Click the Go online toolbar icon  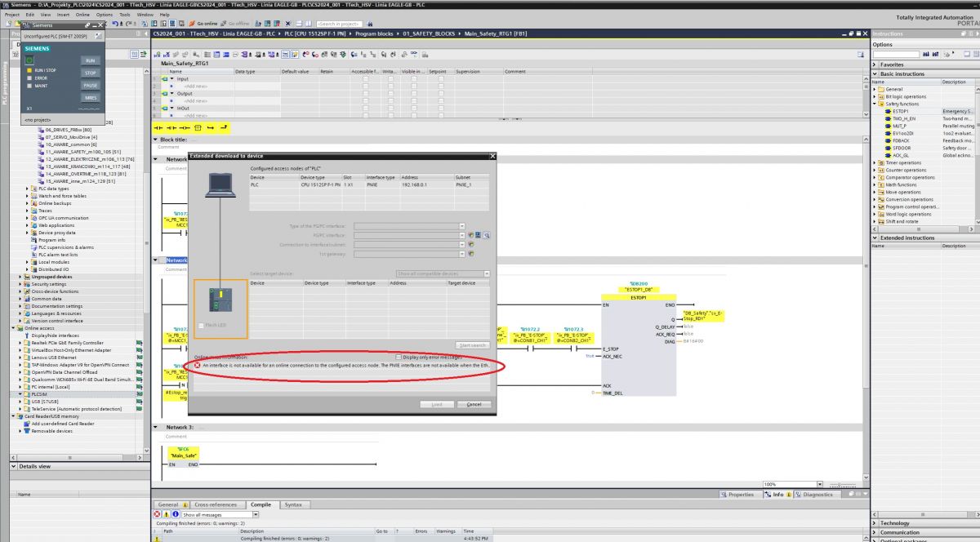point(193,24)
